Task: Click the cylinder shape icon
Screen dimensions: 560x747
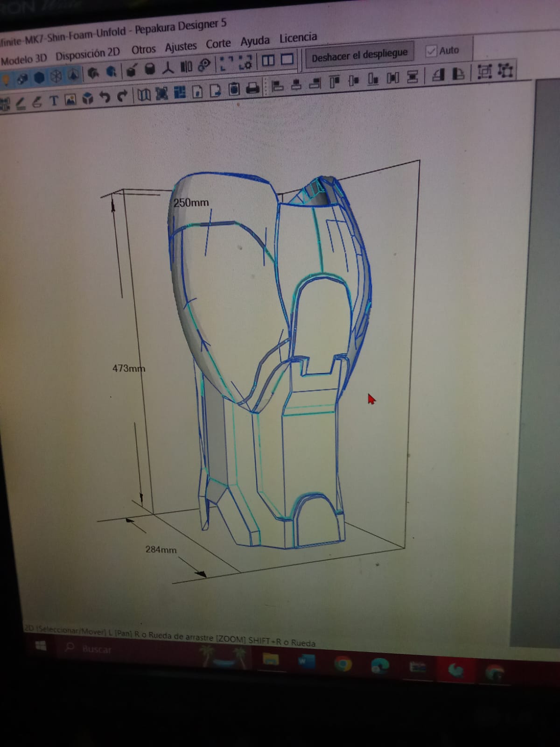Action: point(150,69)
